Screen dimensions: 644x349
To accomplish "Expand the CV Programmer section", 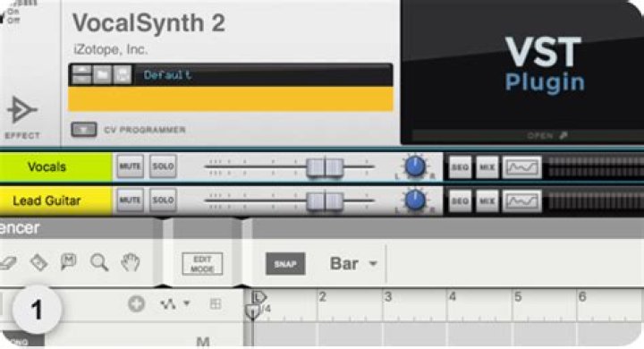I will 84,130.
